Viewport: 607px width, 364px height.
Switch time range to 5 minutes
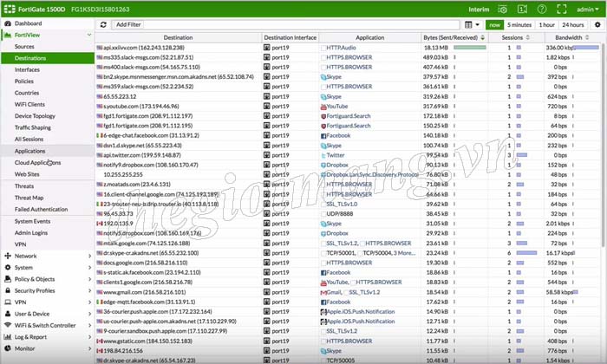point(520,24)
